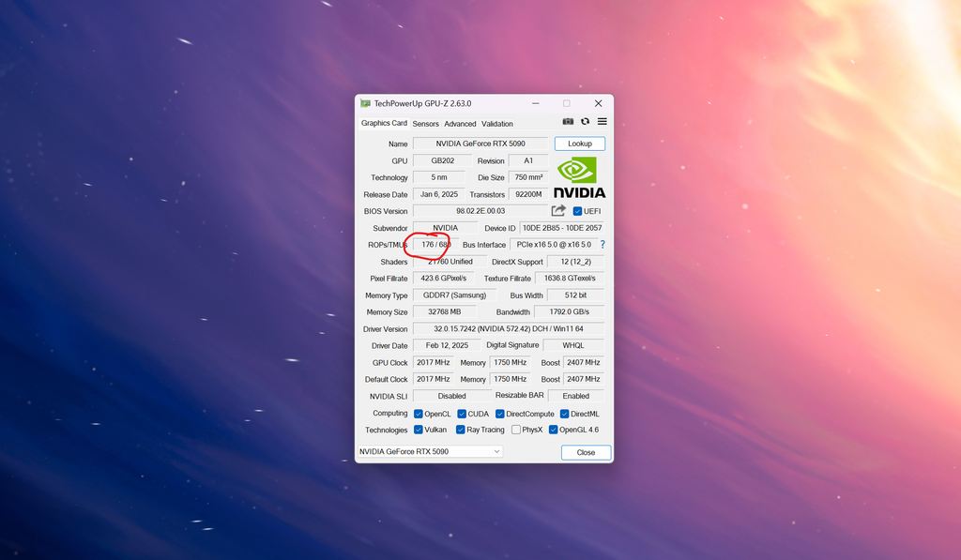Click the refresh icon in the toolbar

coord(587,121)
